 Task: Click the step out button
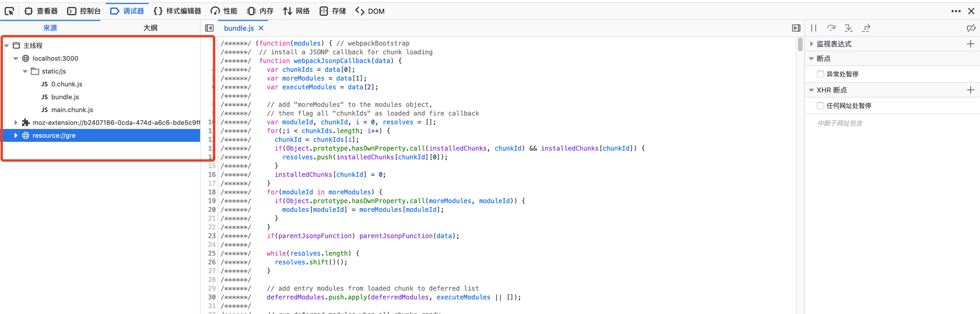[x=866, y=28]
